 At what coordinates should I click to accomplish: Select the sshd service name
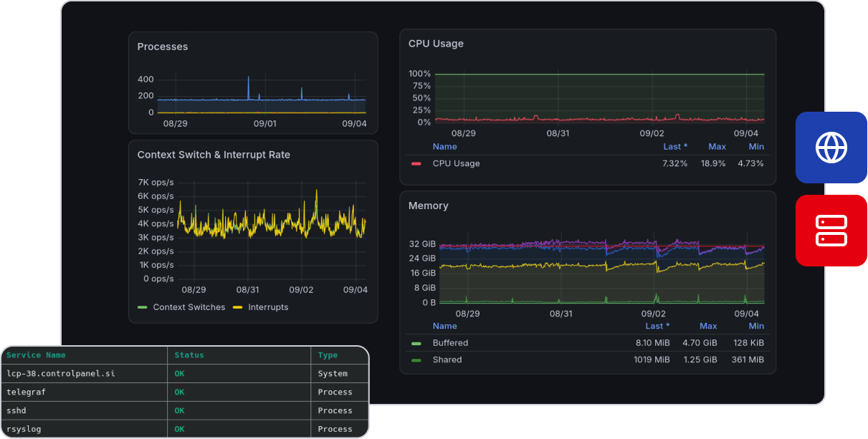(16, 411)
